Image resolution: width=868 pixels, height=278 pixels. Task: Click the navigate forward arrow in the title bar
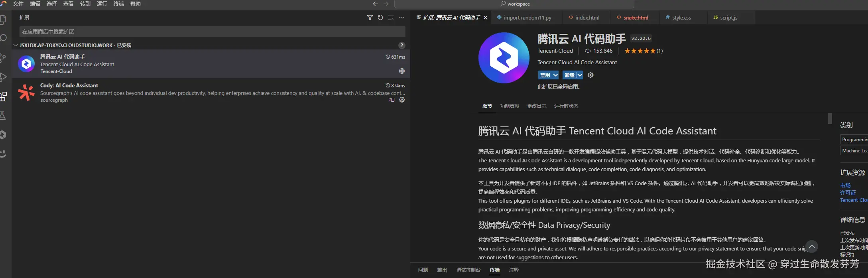(386, 4)
